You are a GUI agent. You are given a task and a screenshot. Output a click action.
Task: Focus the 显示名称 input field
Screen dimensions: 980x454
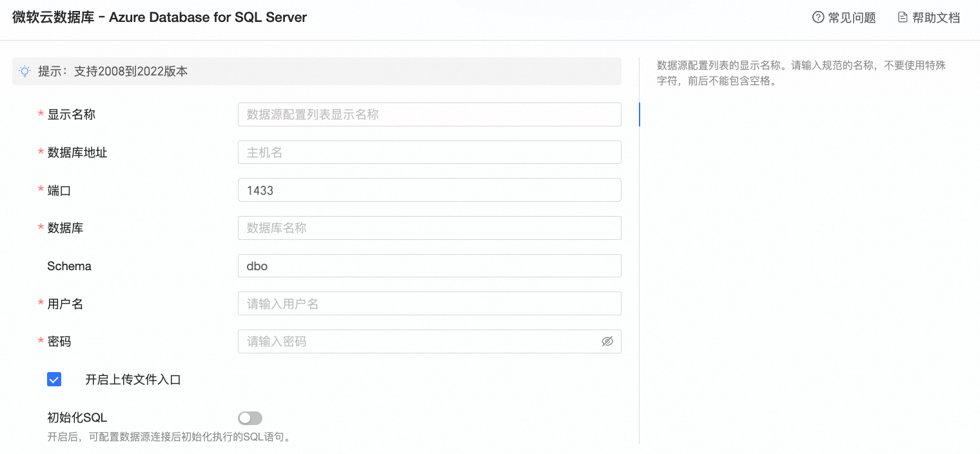pyautogui.click(x=429, y=114)
